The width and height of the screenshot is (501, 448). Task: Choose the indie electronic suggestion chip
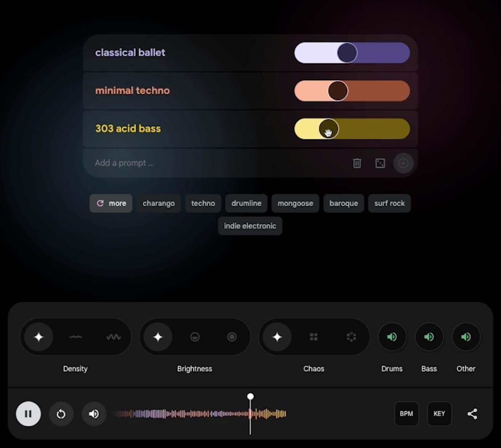click(250, 226)
